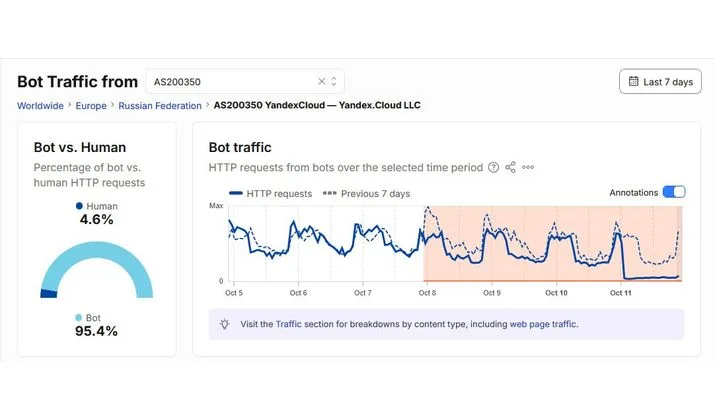Screen dimensions: 715x420
Task: Toggle Previous 7 days series in legend
Action: (x=366, y=194)
